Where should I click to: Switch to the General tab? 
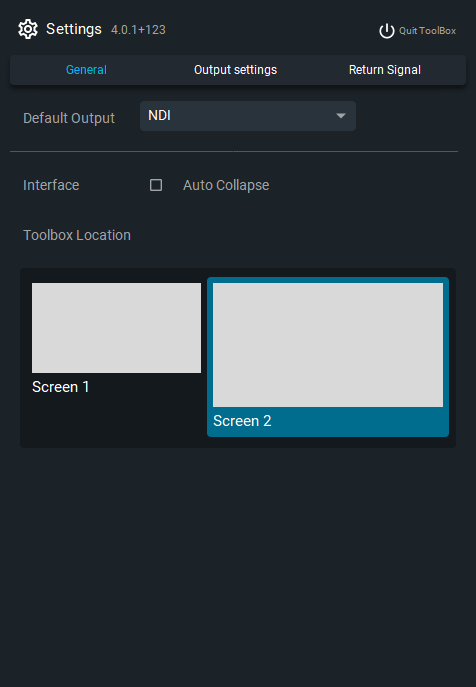coord(86,70)
